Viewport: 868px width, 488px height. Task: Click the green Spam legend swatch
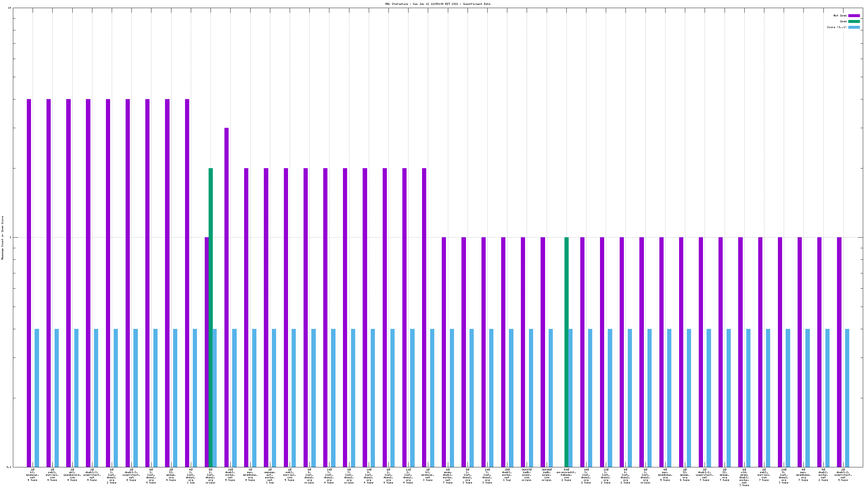coord(854,21)
